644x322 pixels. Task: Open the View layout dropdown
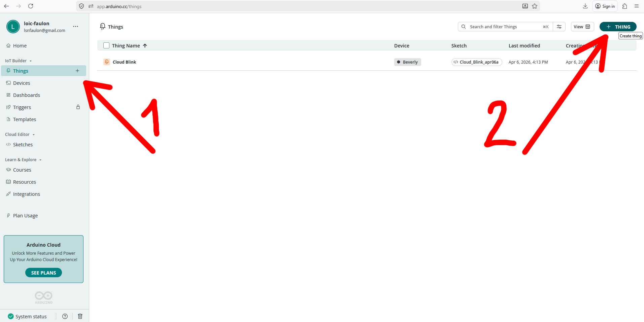click(x=582, y=27)
